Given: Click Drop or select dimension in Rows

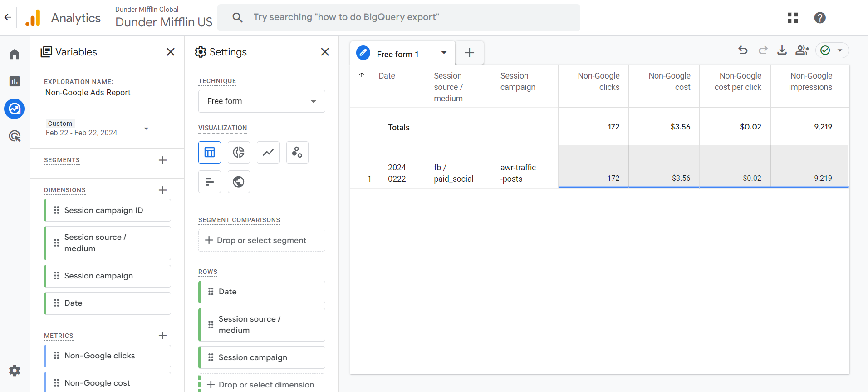Looking at the screenshot, I should click(x=262, y=384).
